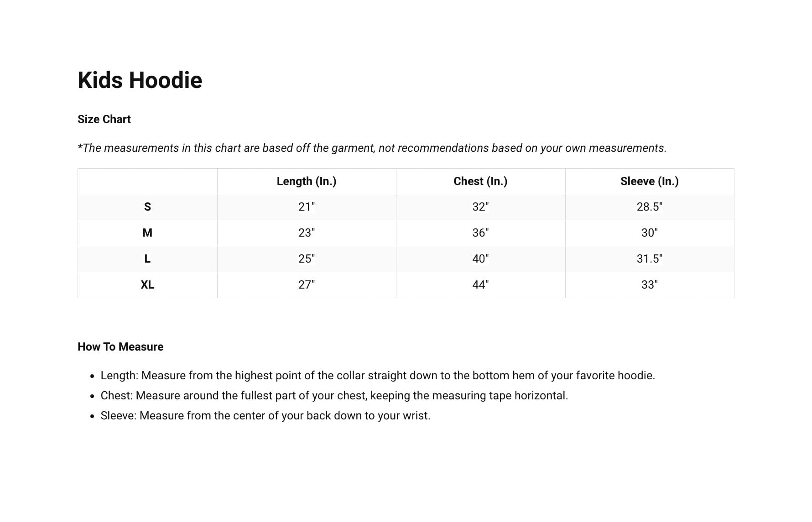Click the 21" length cell for small
Viewport: 812px width, 522px height.
307,207
